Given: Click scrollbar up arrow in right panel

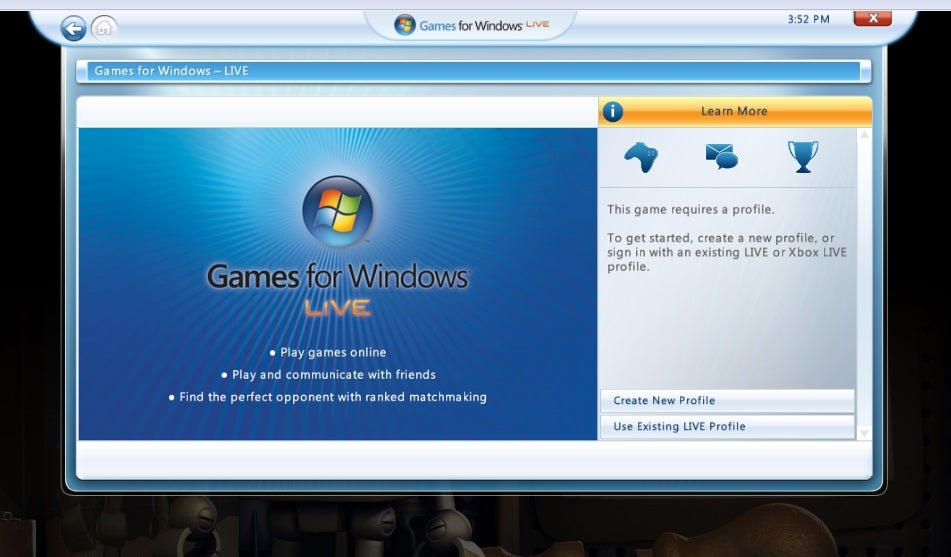Looking at the screenshot, I should pyautogui.click(x=864, y=135).
